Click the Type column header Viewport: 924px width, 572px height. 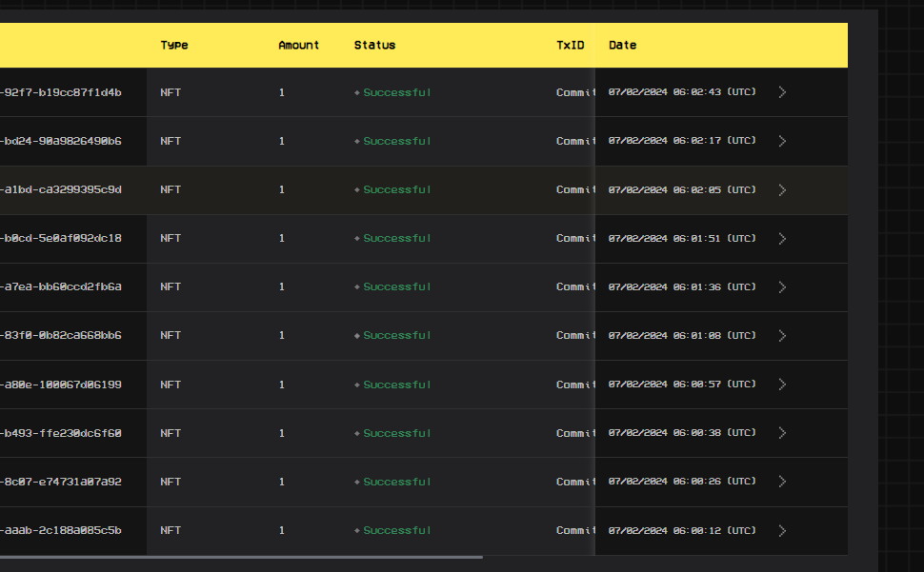tap(173, 46)
